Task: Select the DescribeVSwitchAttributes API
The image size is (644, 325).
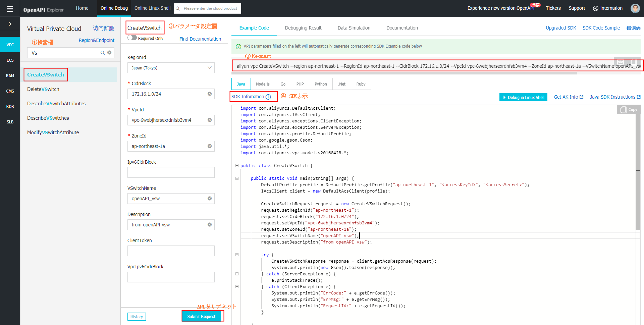Action: pos(56,104)
